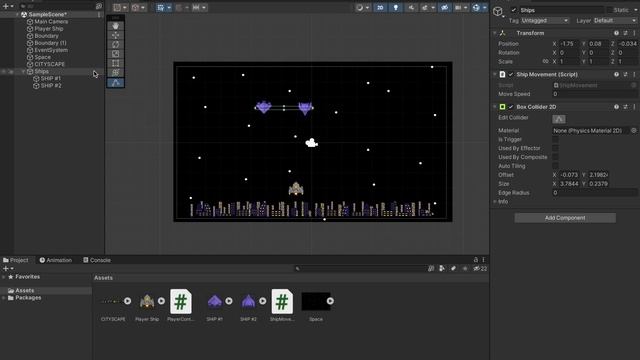Select the Move tool in scene toolbar
Image resolution: width=640 pixels, height=360 pixels.
coord(116,35)
